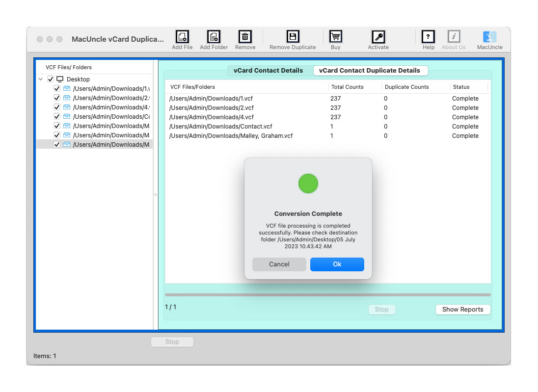The width and height of the screenshot is (538, 392).
Task: Collapse the Desktop tree node
Action: pos(41,79)
